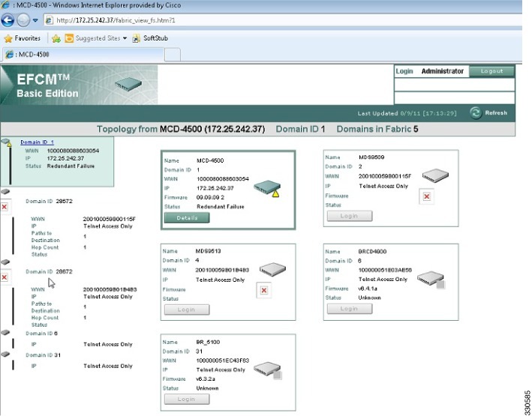
Task: Click the BR_5100 switch device icon
Action: tap(268, 370)
